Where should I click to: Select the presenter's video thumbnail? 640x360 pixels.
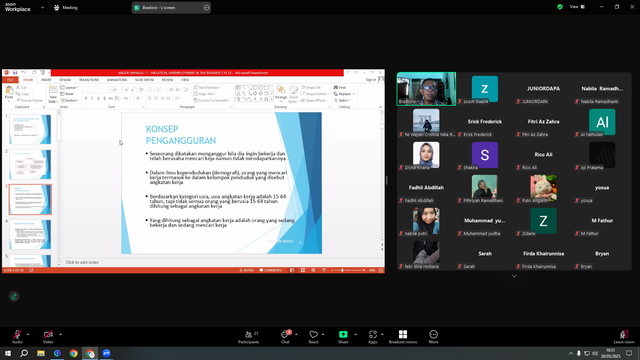426,89
